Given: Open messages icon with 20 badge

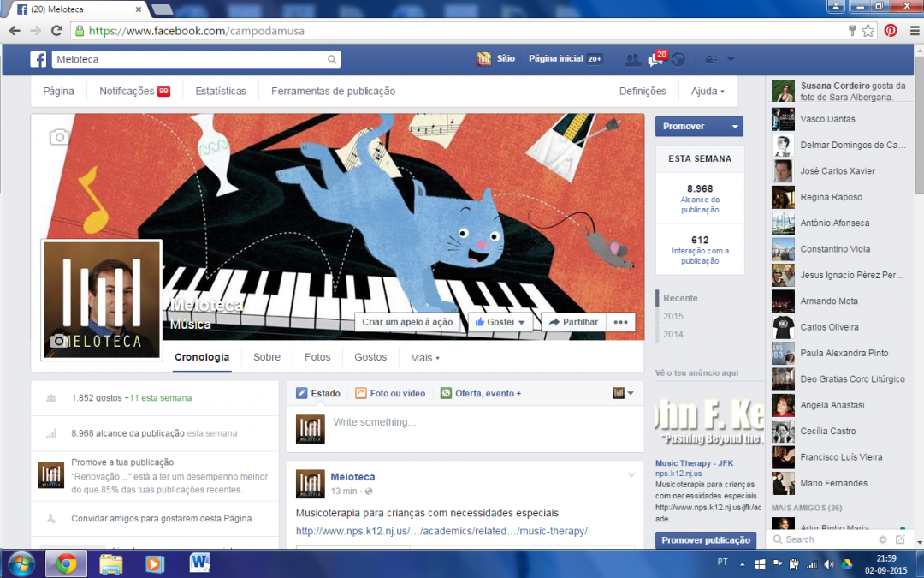Looking at the screenshot, I should coord(654,59).
